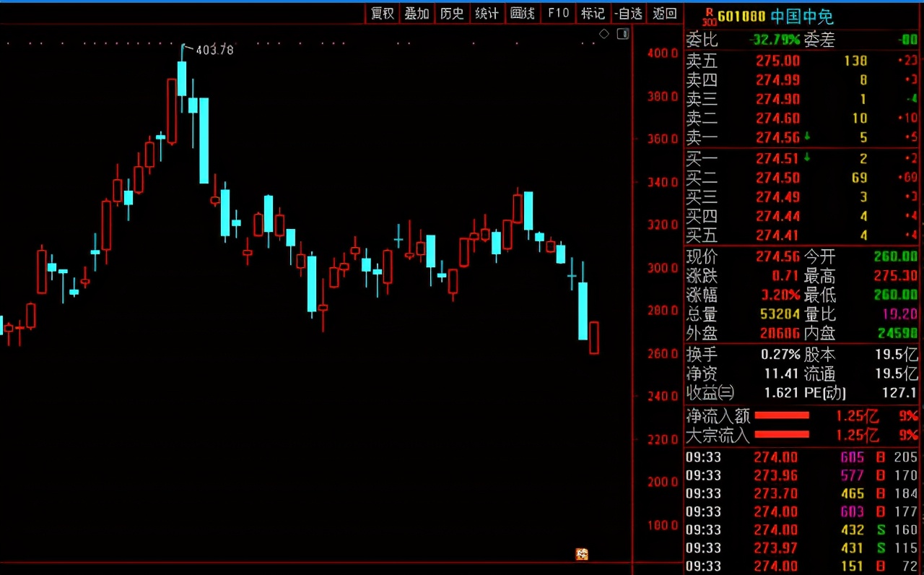
Task: Click buy-four price 274.44
Action: coord(777,216)
